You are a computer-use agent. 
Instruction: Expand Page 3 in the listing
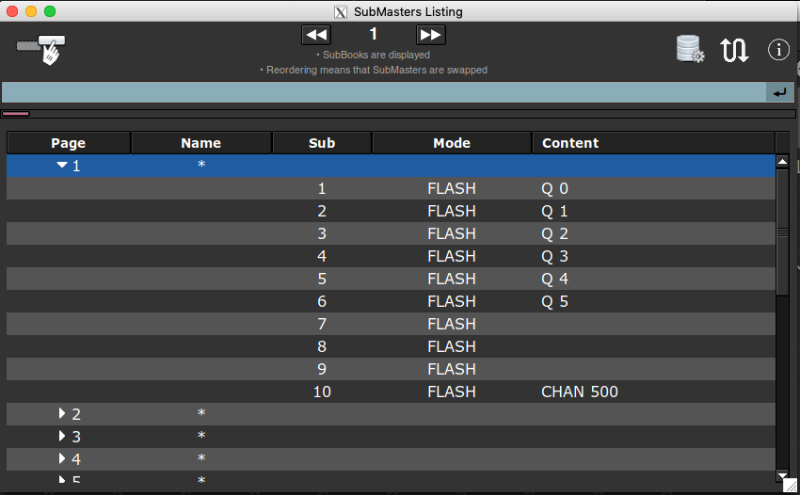[x=62, y=437]
